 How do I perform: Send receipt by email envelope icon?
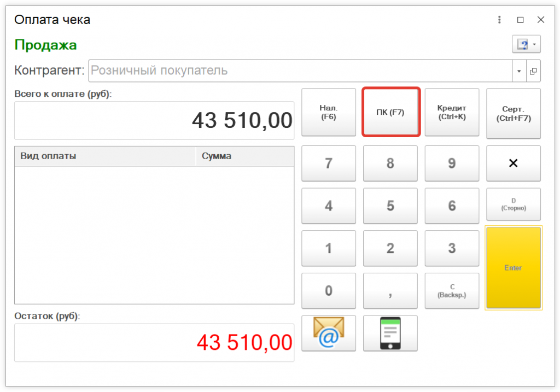(329, 333)
